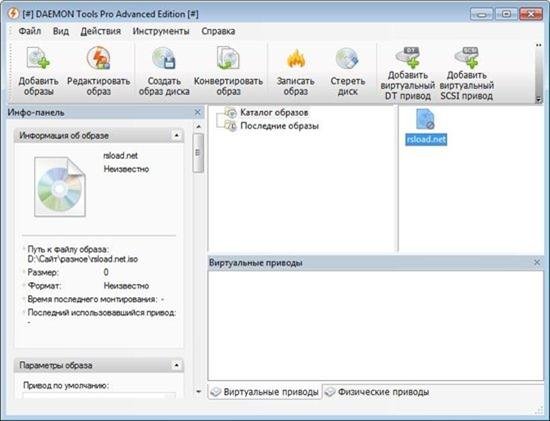
Task: Add a virtual DT drive
Action: [x=408, y=74]
